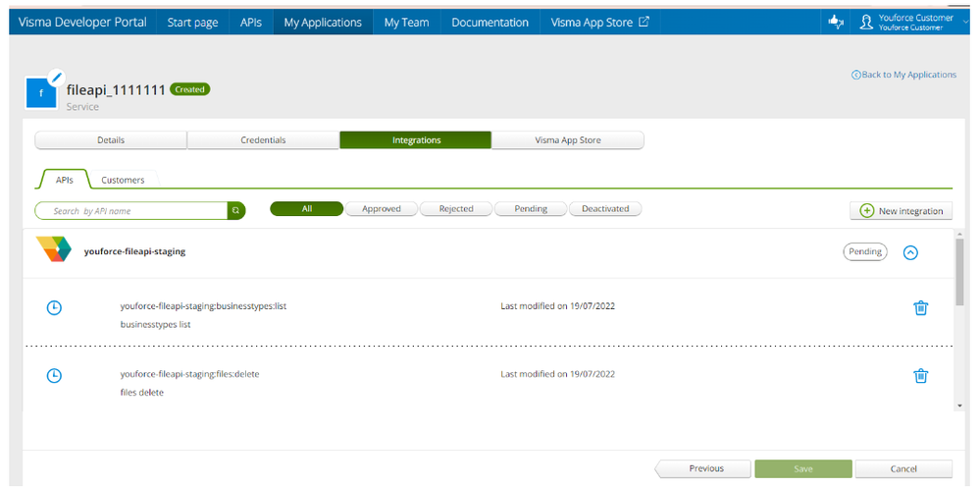
Task: Select the Integrations step tab
Action: click(416, 140)
